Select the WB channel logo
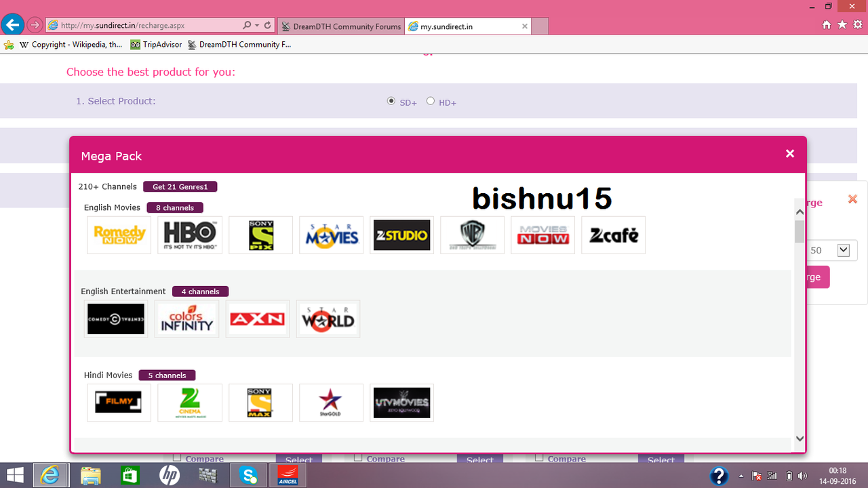 [x=472, y=235]
